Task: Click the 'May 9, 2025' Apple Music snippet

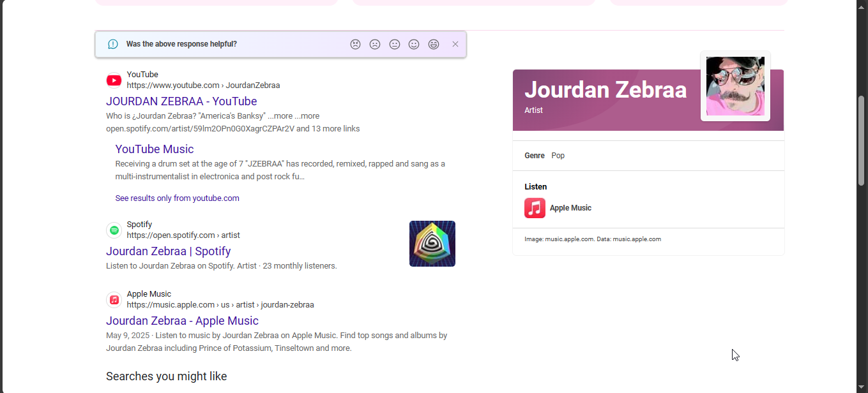Action: tap(127, 336)
